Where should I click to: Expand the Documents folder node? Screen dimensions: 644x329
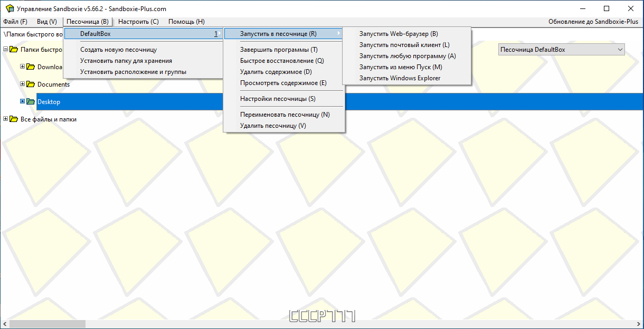(22, 84)
